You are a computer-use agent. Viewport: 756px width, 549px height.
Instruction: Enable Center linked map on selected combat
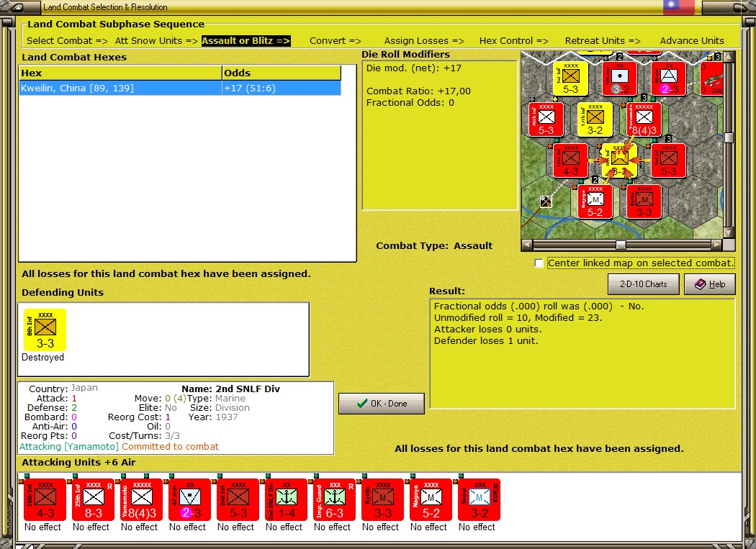[x=539, y=263]
